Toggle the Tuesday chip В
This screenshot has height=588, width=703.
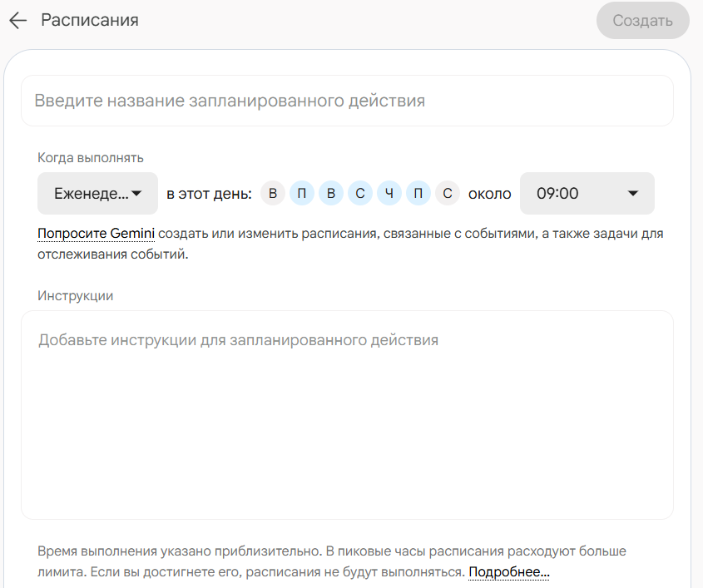coord(331,194)
